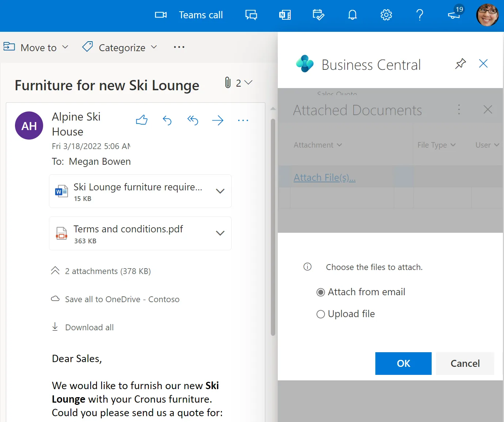
Task: Click OK to confirm attachment
Action: 403,364
